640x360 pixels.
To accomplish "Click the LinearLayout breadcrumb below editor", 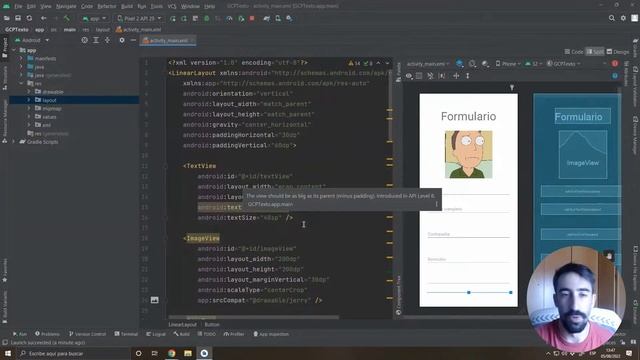I will 182,324.
